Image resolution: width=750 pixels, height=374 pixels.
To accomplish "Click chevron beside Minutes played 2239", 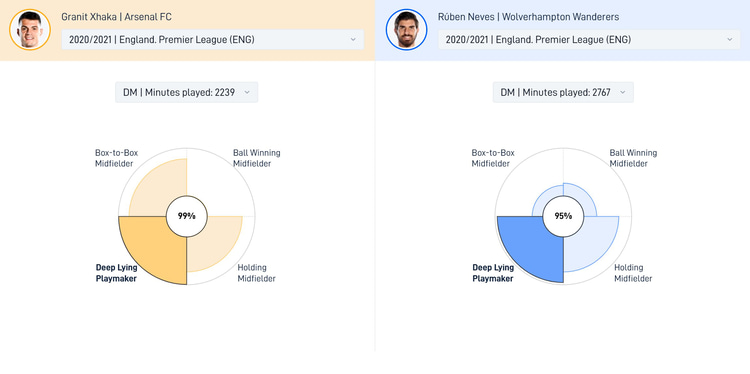I will click(247, 92).
